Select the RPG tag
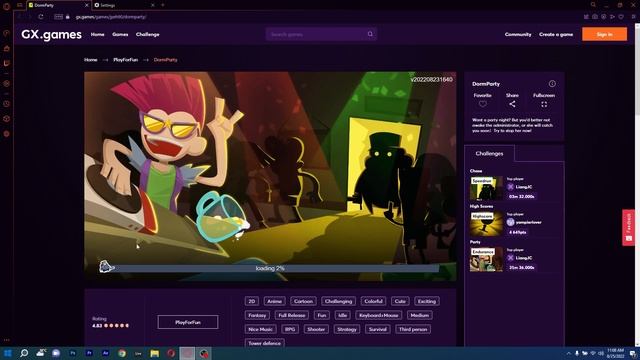 [x=290, y=329]
